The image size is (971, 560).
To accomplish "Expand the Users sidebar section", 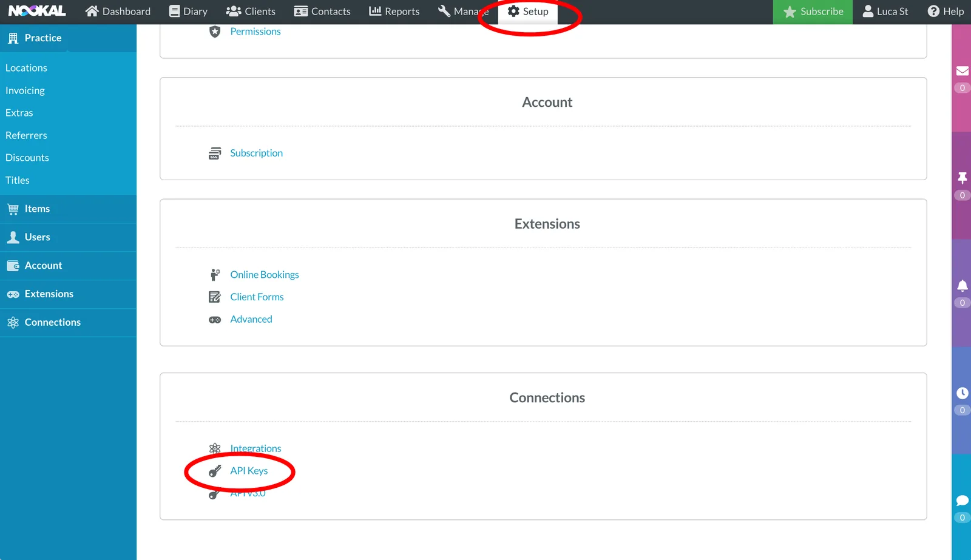I will pyautogui.click(x=68, y=237).
